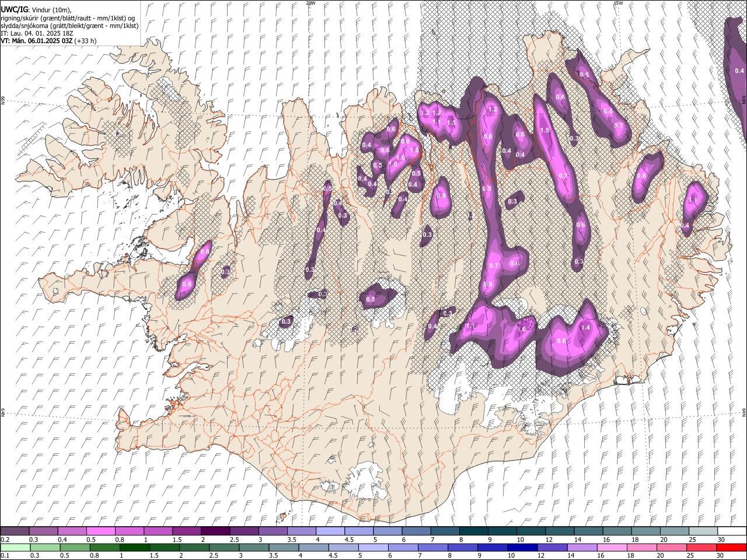The image size is (747, 560).
Task: Click the '64N' latitude label on right edge
Action: tap(744, 412)
